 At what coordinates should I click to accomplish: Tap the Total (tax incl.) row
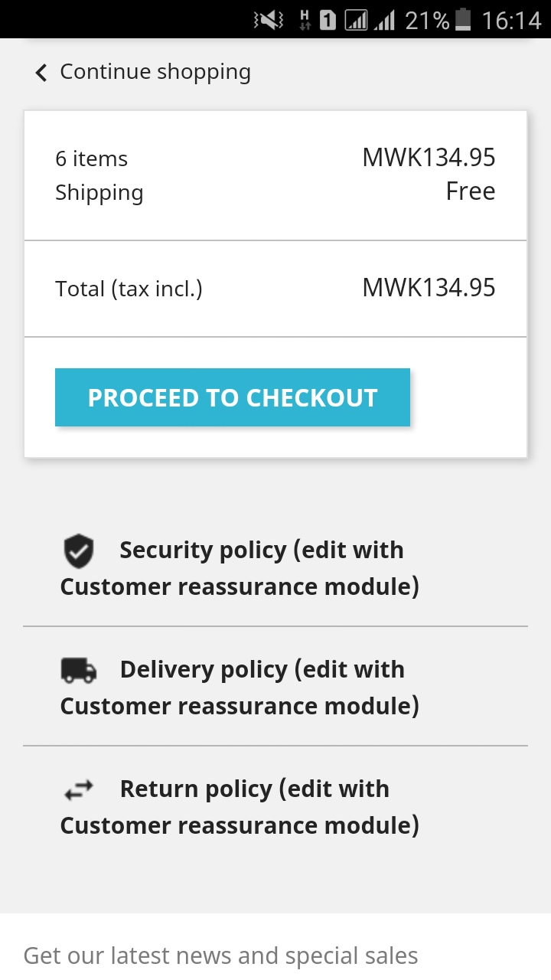tap(129, 289)
